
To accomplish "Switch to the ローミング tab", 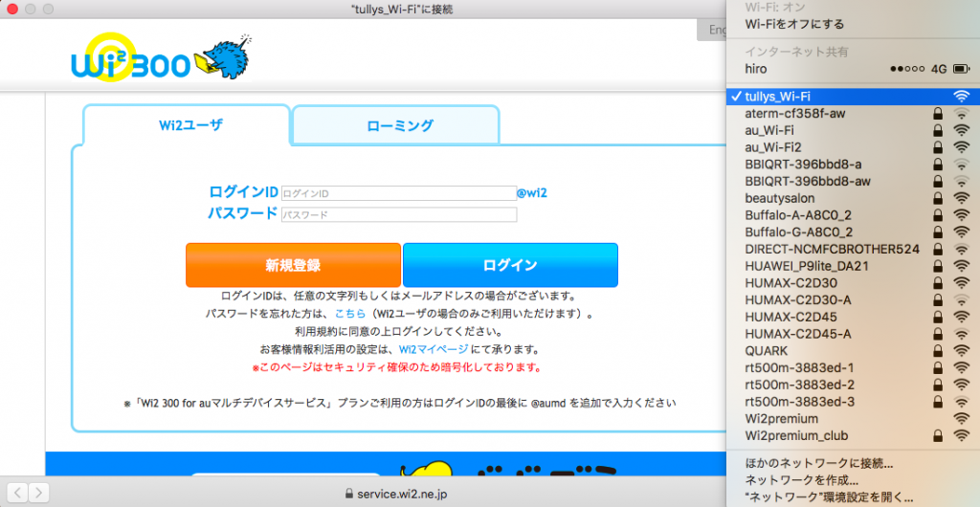I will click(395, 125).
